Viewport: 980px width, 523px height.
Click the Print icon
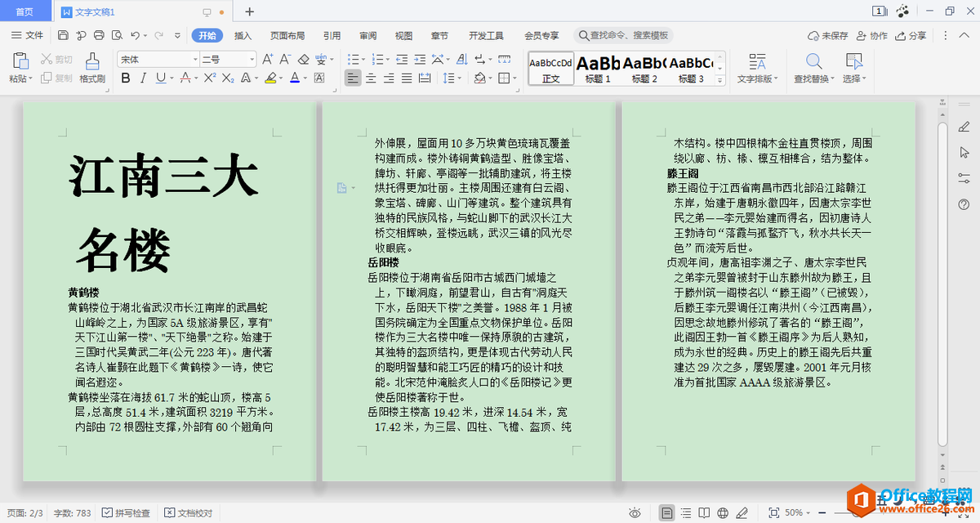(100, 35)
